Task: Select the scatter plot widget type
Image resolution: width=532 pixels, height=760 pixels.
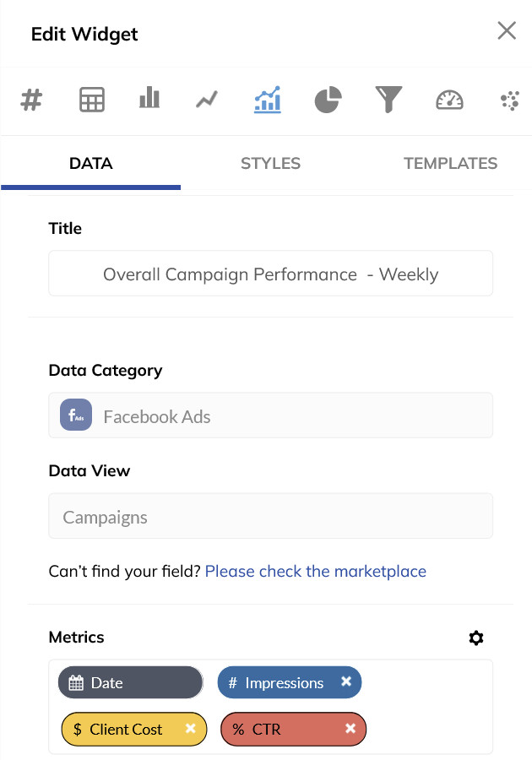Action: (x=509, y=100)
